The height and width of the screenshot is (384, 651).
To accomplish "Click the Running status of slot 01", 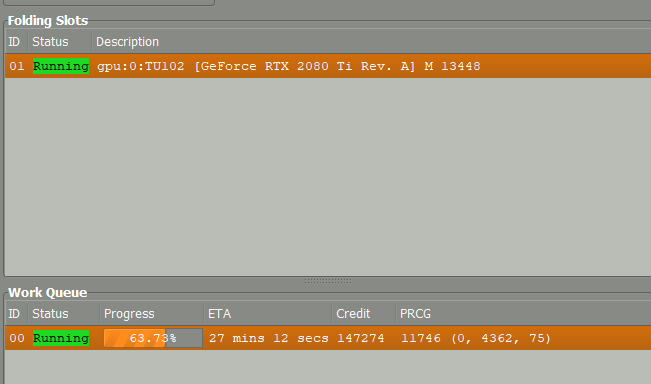I will tap(61, 66).
